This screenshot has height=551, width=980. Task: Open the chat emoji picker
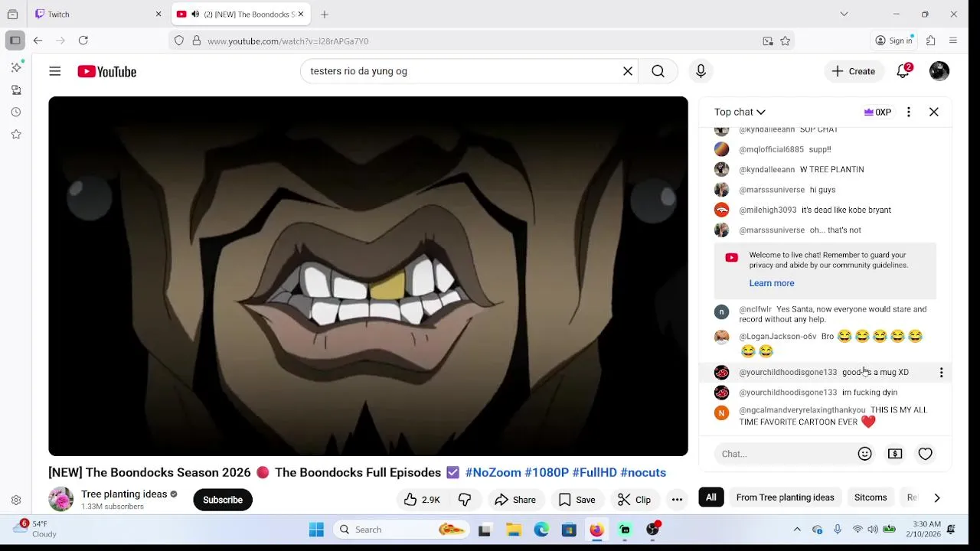point(865,454)
